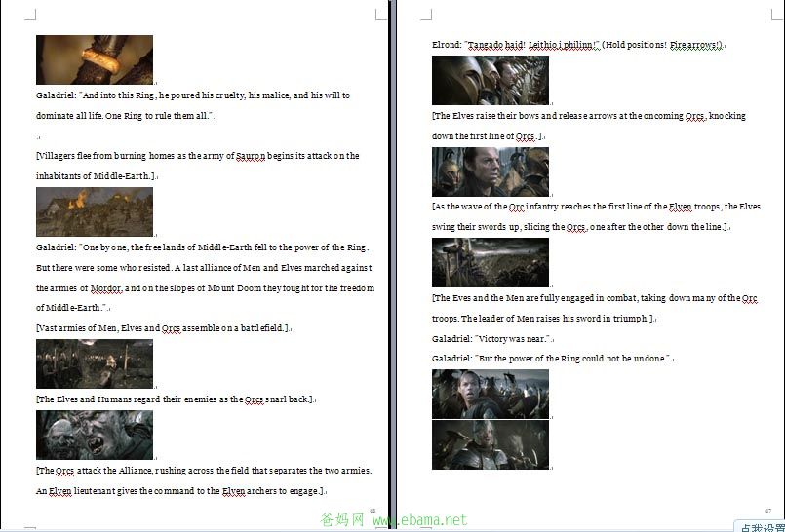
Task: Click the line "[The Elves and Humans regard their enemies"
Action: click(175, 399)
